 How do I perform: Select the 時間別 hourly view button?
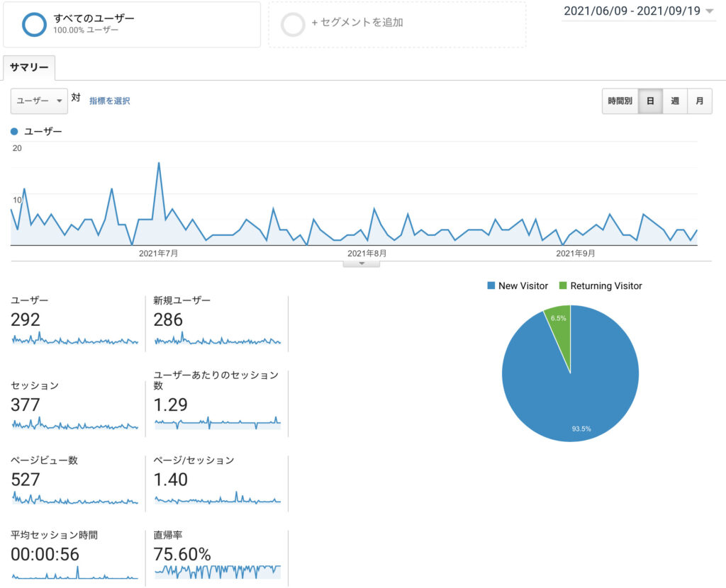tap(620, 101)
